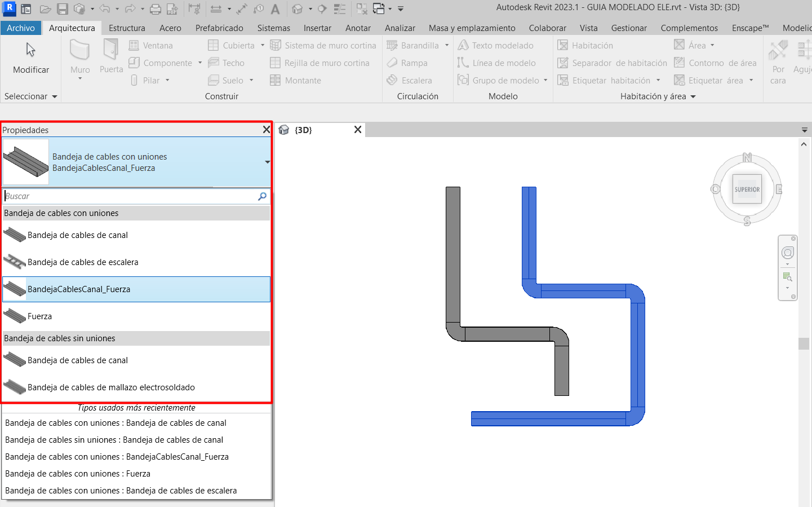Open the Archivo tab
The height and width of the screenshot is (507, 812).
click(x=21, y=28)
